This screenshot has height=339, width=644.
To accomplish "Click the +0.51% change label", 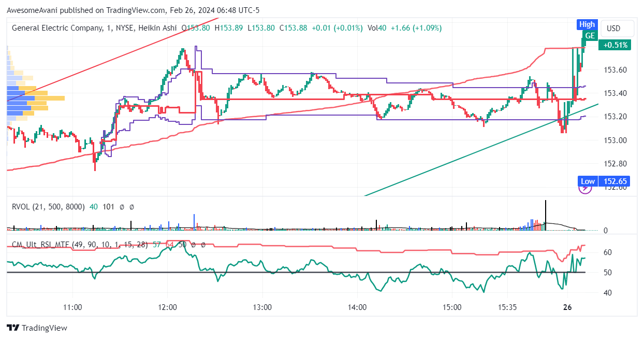I will click(x=614, y=45).
